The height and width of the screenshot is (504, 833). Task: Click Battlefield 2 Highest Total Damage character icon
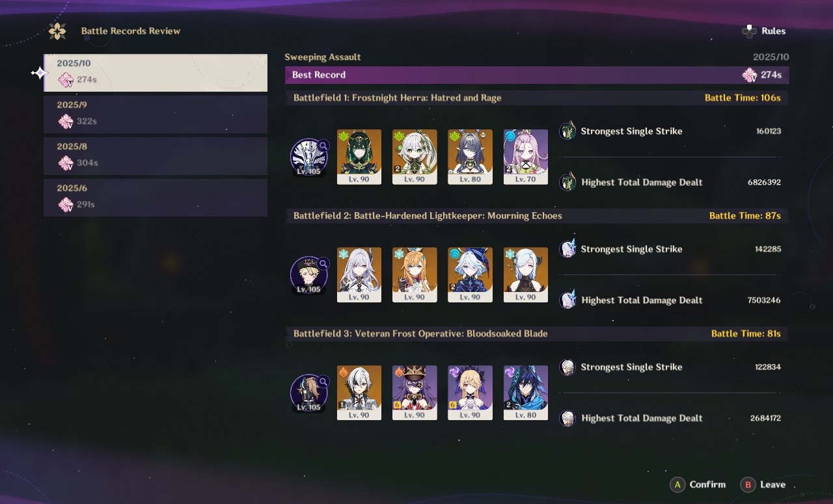coord(567,300)
